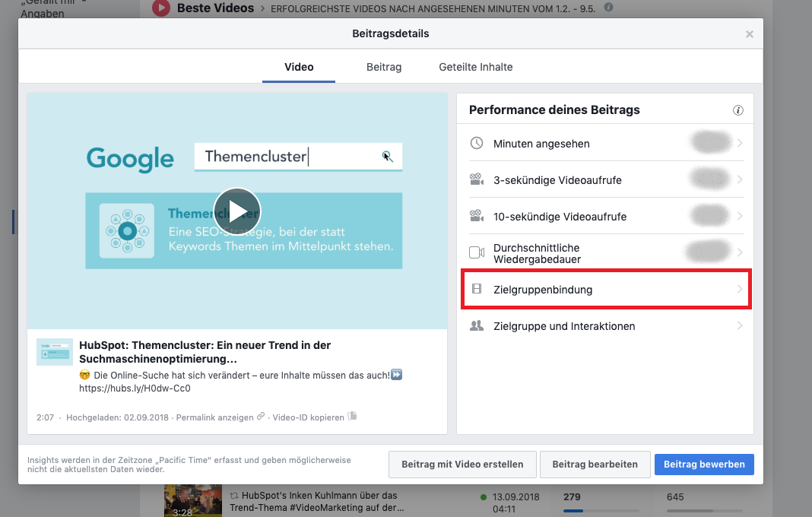
Task: Click the camera icon for 3-sekündige Videoaufrufe
Action: point(477,179)
